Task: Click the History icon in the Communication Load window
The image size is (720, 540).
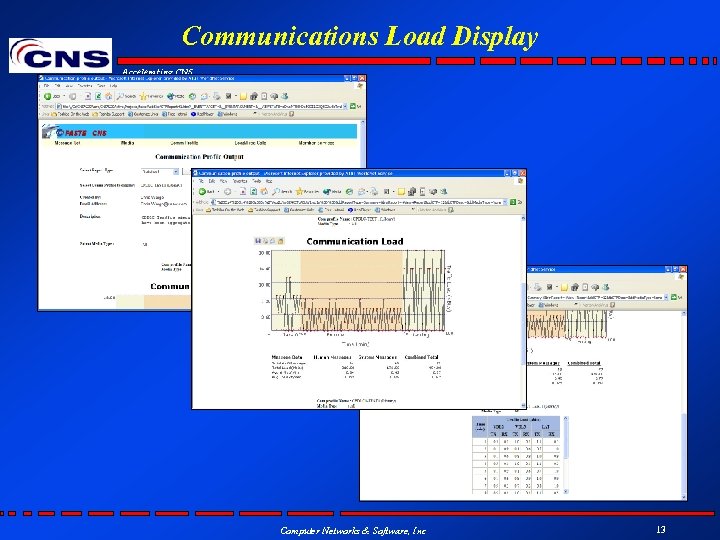Action: pyautogui.click(x=349, y=191)
